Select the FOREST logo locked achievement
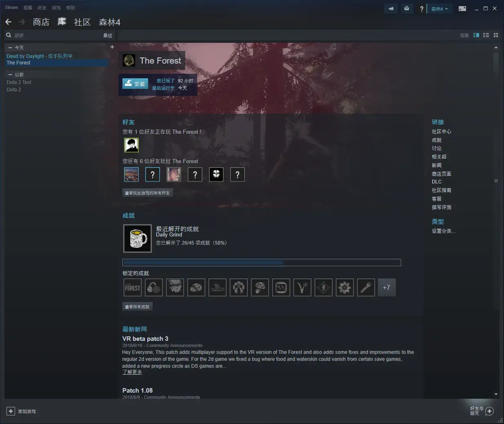This screenshot has width=504, height=424. click(x=133, y=287)
